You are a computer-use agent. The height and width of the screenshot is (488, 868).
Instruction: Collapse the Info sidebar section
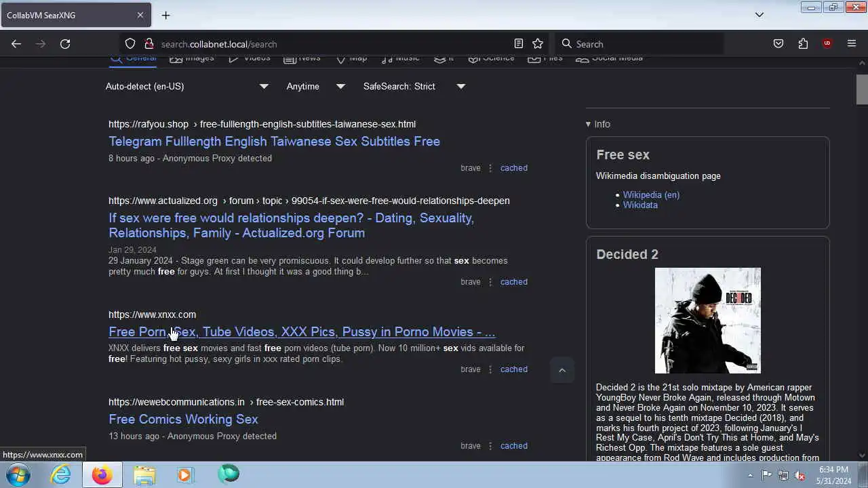(598, 124)
